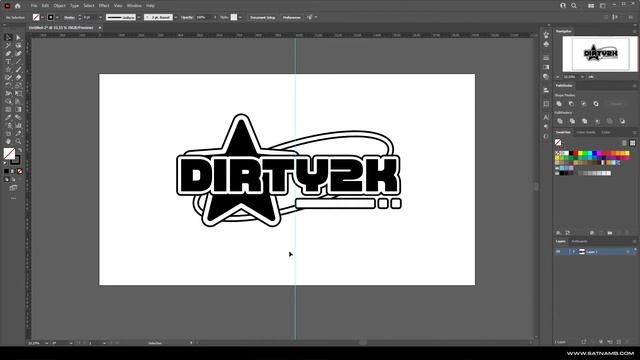
Task: Select the Pen tool
Action: pos(8,53)
